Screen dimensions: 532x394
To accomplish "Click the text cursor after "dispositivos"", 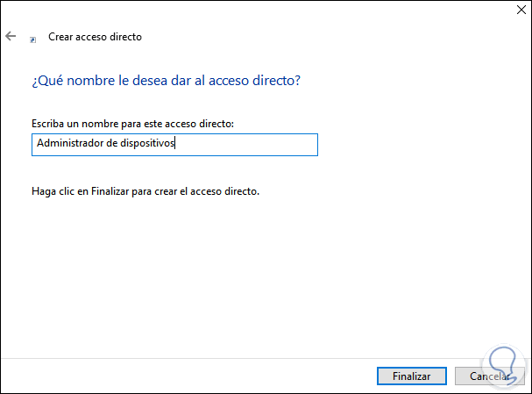I will (177, 145).
